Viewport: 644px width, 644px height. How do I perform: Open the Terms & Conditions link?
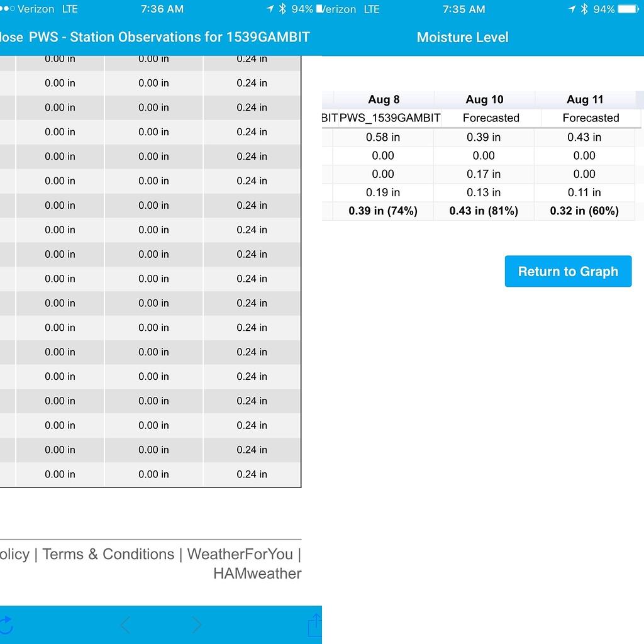click(108, 554)
